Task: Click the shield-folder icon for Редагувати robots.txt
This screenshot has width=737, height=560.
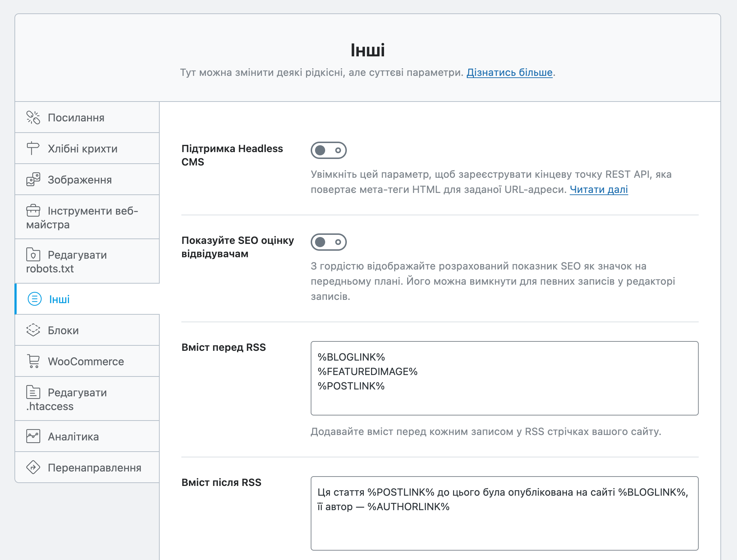Action: (33, 255)
